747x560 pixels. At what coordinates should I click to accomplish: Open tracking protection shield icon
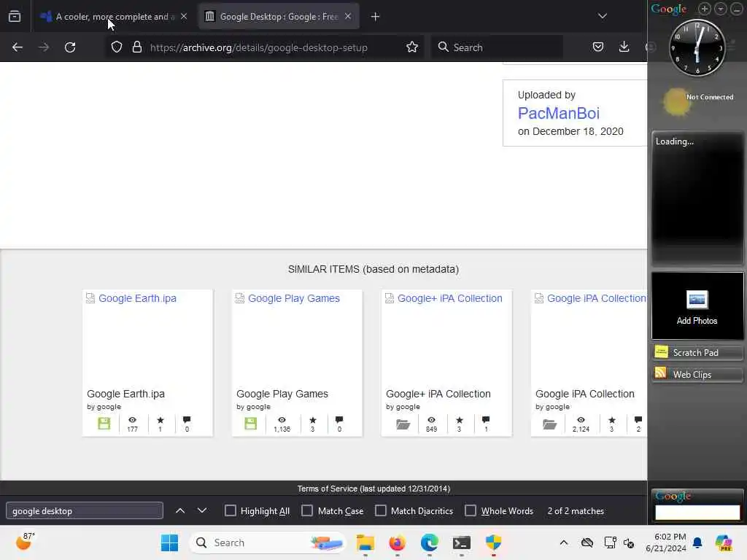117,47
